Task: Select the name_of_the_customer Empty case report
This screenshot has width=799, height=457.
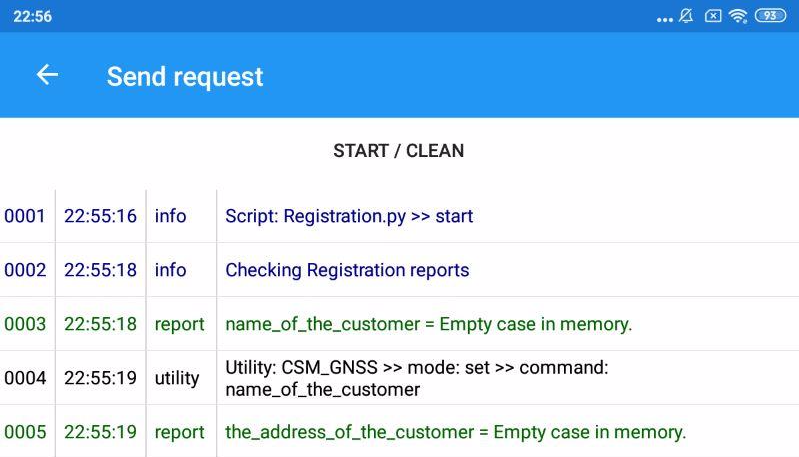Action: 428,324
